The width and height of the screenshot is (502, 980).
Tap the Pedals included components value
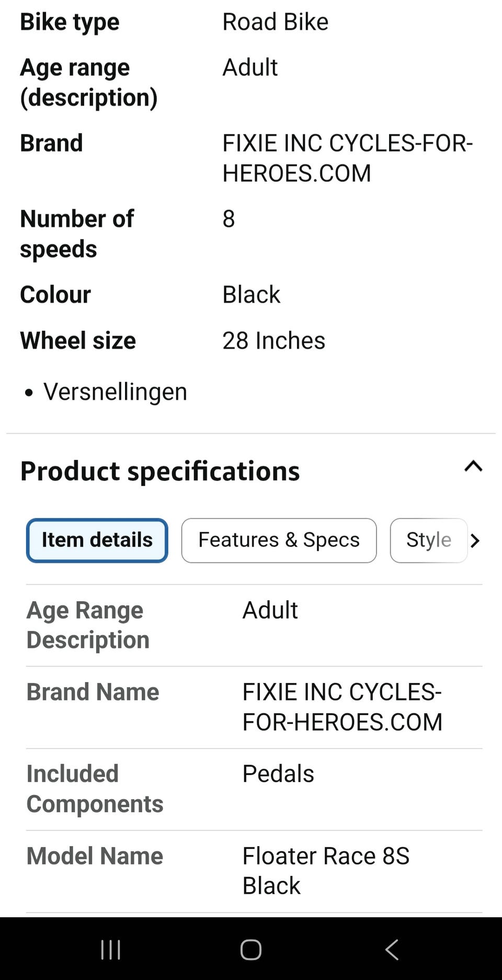coord(278,774)
